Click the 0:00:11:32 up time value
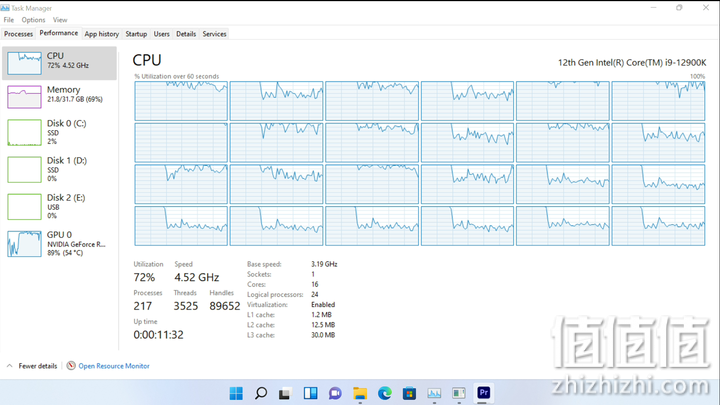Viewport: 720px width, 405px height. (x=158, y=335)
